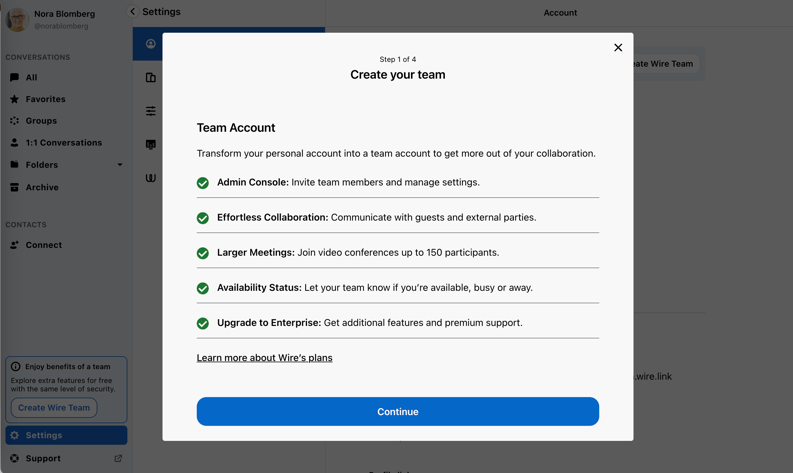Click the Create Wire Team sidebar button
The height and width of the screenshot is (473, 793).
point(54,408)
